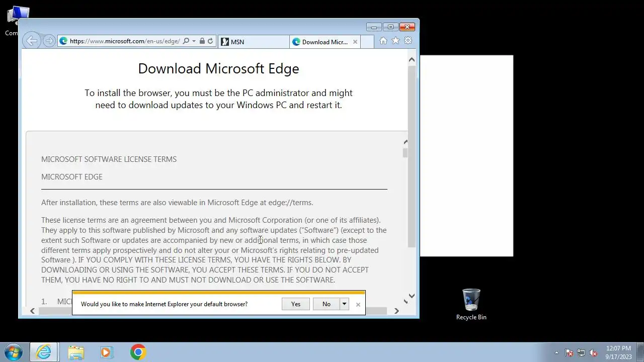Open Google Chrome from taskbar
The height and width of the screenshot is (362, 644).
[x=138, y=352]
